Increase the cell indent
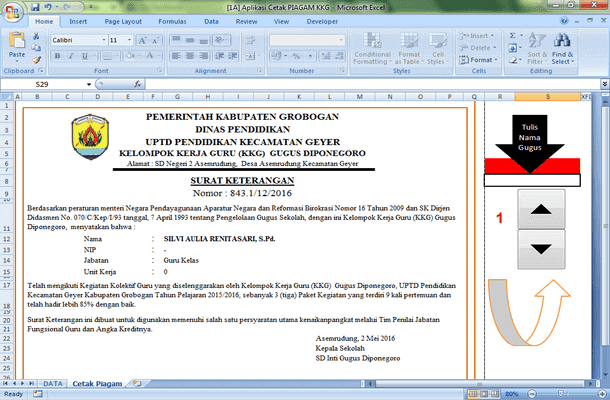Viewport: 610px width, 400px height. 233,56
